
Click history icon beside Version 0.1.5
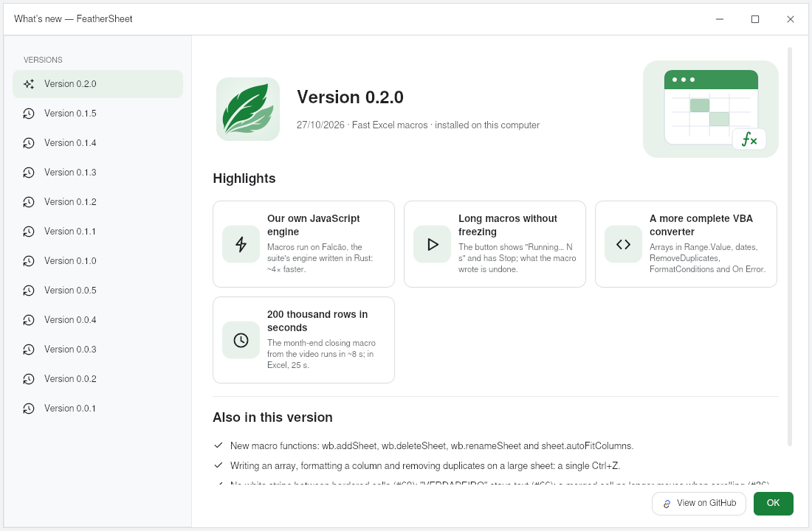coord(29,114)
